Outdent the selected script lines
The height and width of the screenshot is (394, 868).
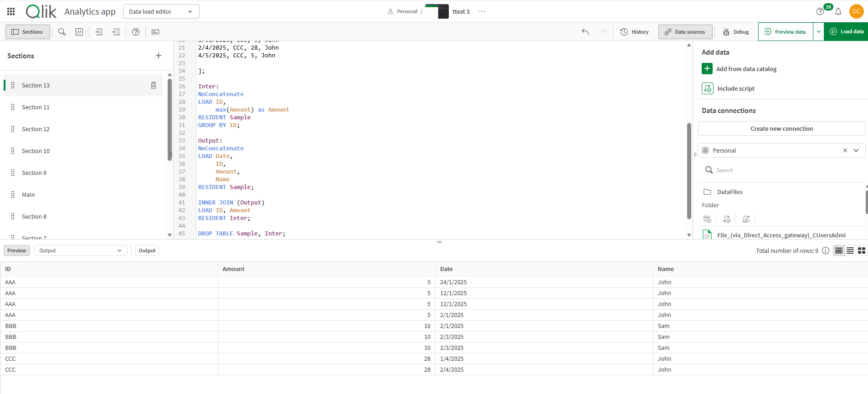pyautogui.click(x=116, y=32)
